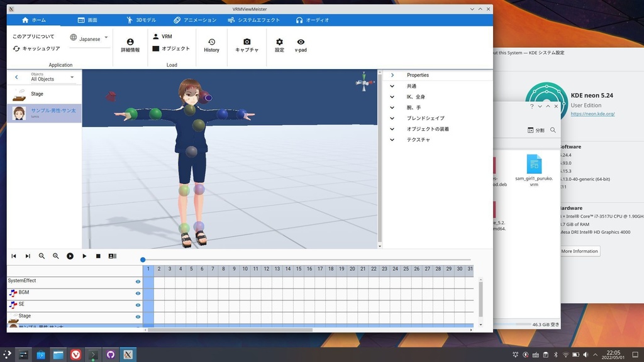The height and width of the screenshot is (362, 644).
Task: Expand the ブレンドシェイプ section
Action: [392, 118]
